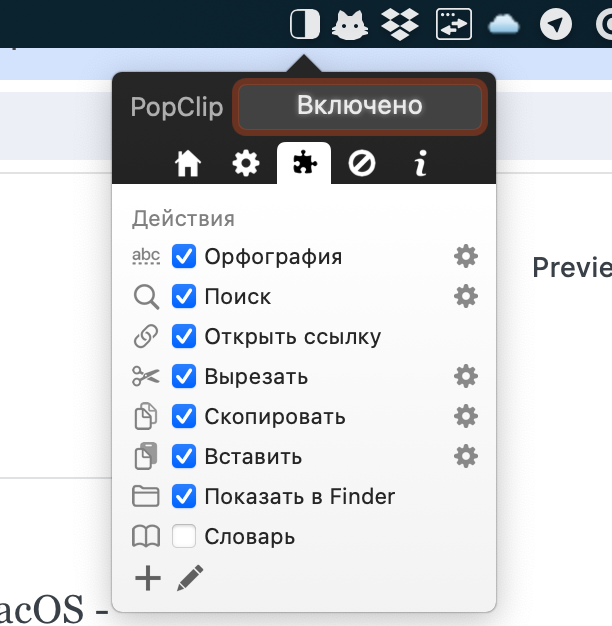Click the copy pages icon beside Скопировать
Image resolution: width=612 pixels, height=626 pixels.
pyautogui.click(x=146, y=416)
